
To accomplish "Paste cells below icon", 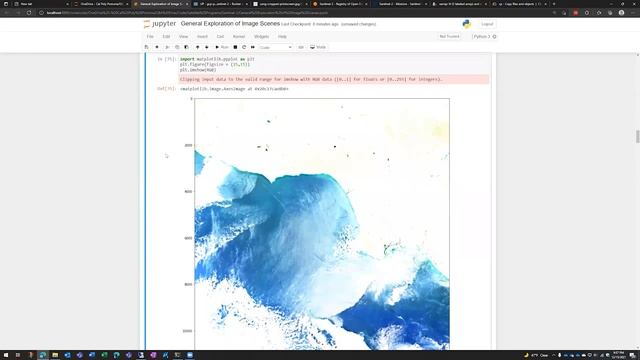I will [187, 47].
